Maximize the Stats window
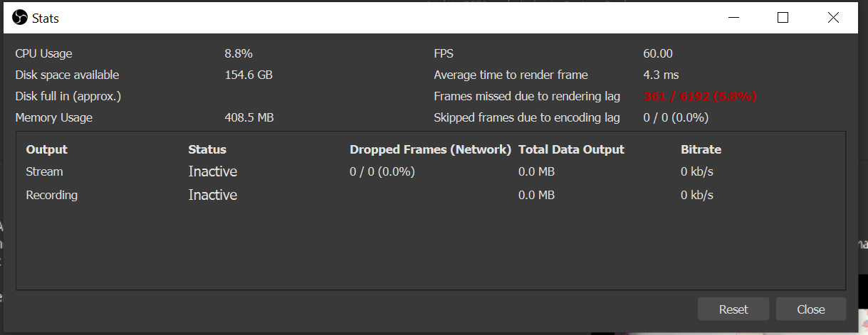 (783, 18)
